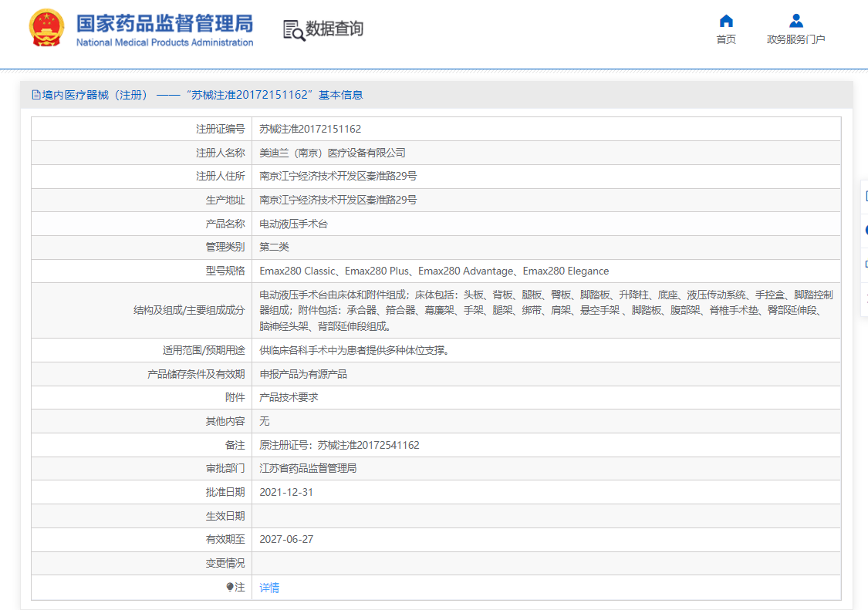Click National Medical Products Administration text

[164, 42]
